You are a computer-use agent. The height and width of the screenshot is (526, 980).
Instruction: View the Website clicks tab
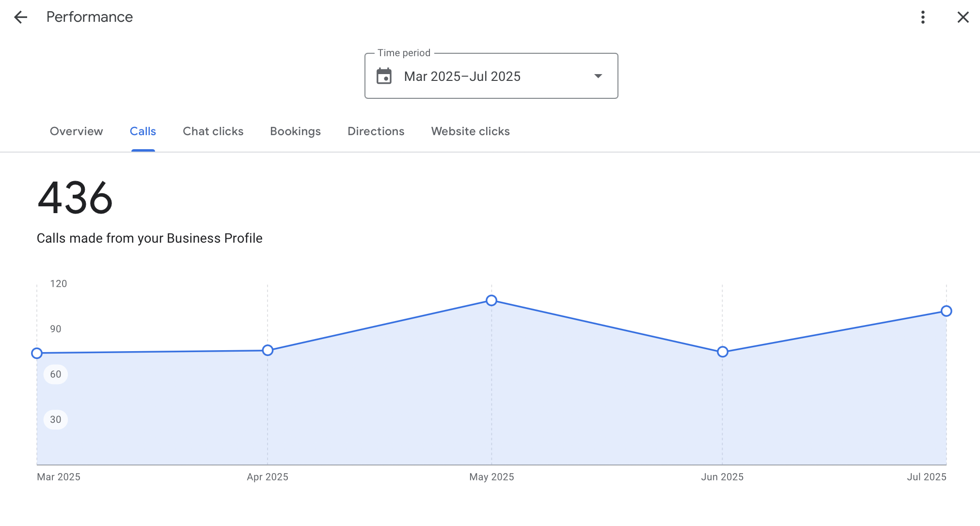470,131
